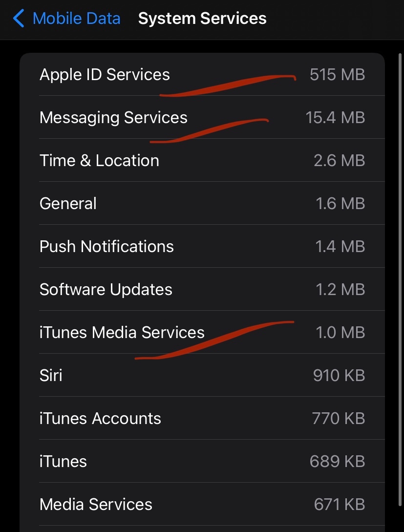Viewport: 404px width, 532px height.
Task: Tap the 15.4 MB usage value
Action: tap(335, 118)
